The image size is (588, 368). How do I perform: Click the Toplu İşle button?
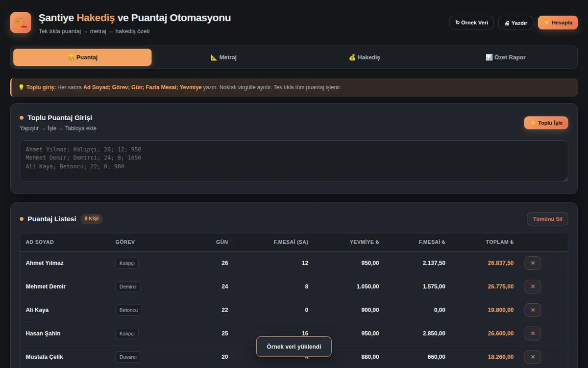(x=546, y=123)
